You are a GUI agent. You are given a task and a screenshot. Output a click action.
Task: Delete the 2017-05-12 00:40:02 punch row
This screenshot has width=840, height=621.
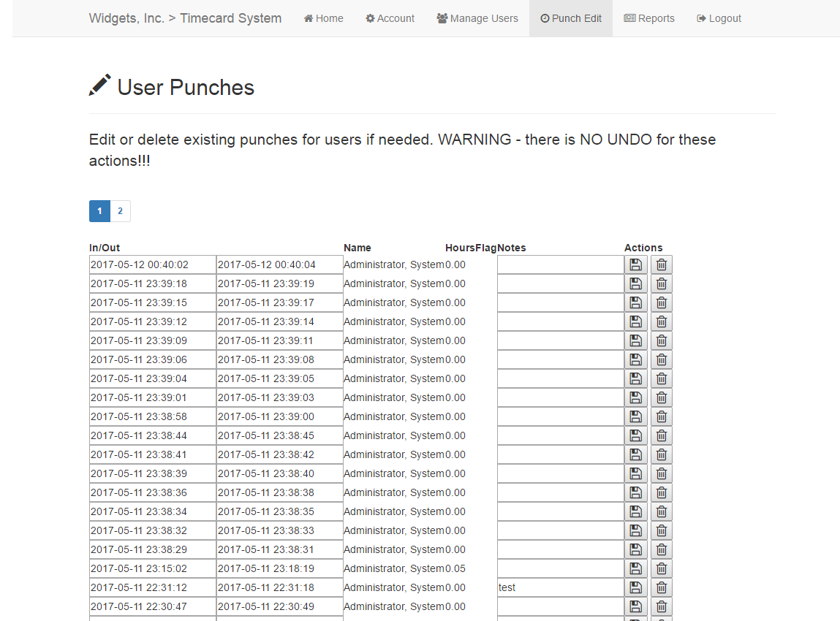(x=661, y=264)
